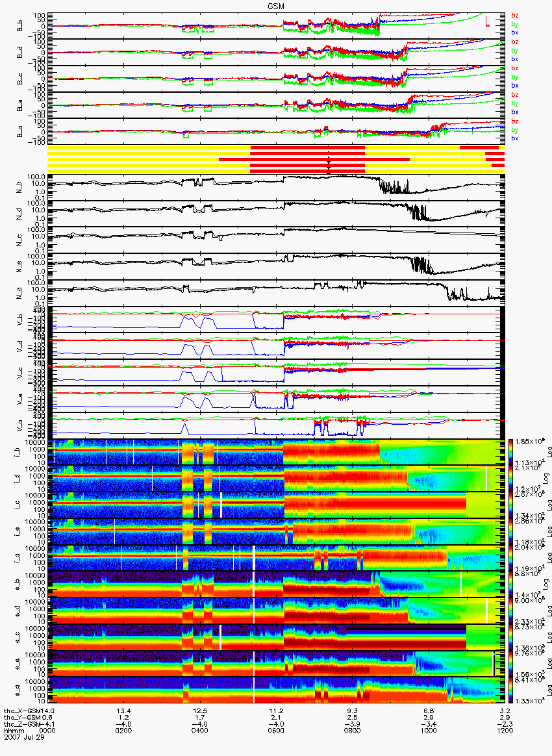Click the B_a y-axis label
The width and height of the screenshot is (552, 756).
point(19,132)
